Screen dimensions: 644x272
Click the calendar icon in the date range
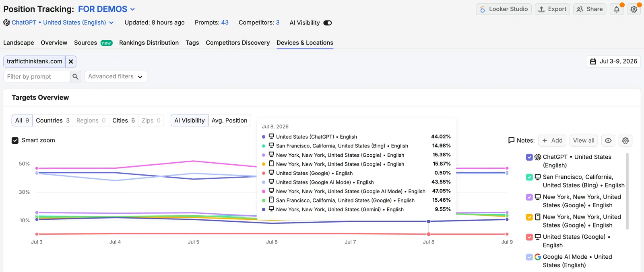point(593,61)
